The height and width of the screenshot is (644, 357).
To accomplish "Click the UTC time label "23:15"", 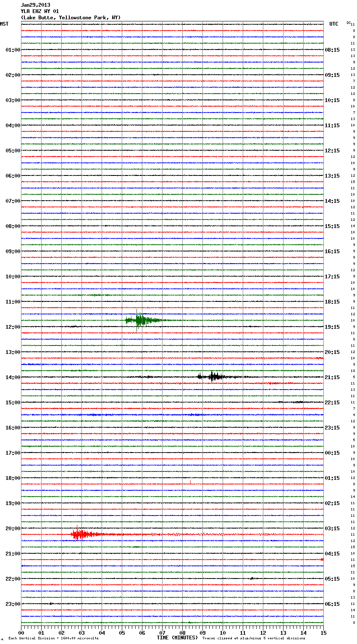I will (x=332, y=428).
